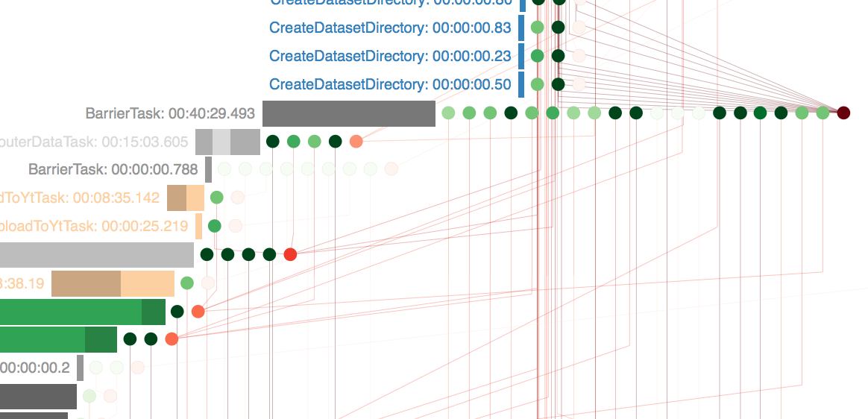Select the small gray bar of BarrierTask 00:00:00.788
Image resolution: width=868 pixels, height=419 pixels.
pos(208,169)
